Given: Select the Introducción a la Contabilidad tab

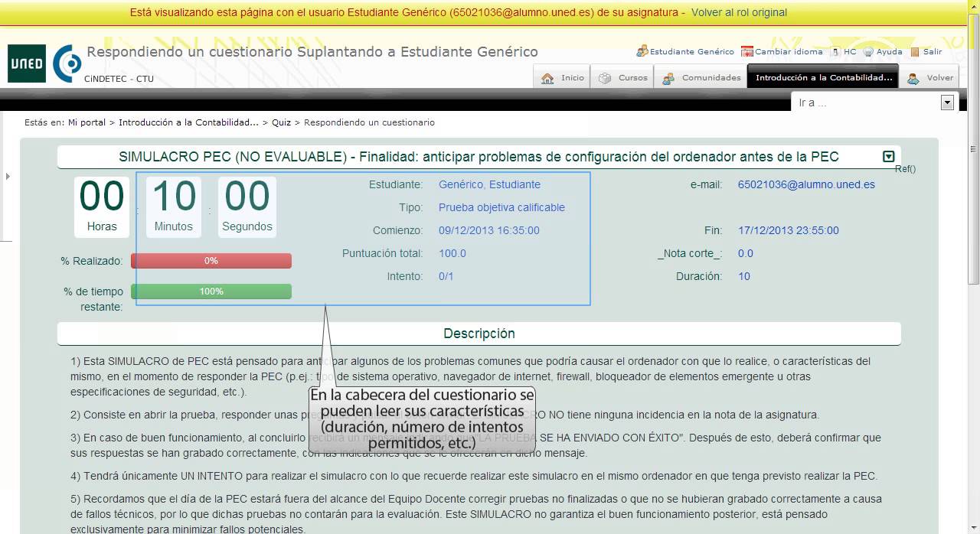Looking at the screenshot, I should [x=824, y=77].
